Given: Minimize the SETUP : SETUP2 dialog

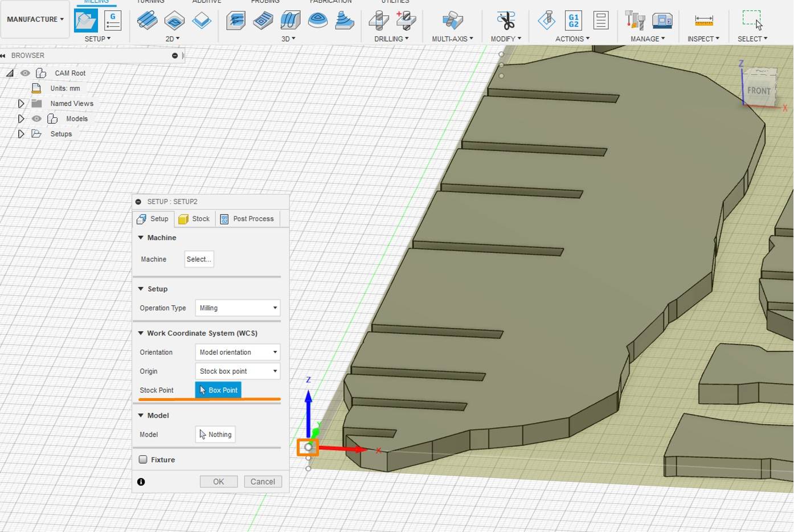Looking at the screenshot, I should (138, 202).
